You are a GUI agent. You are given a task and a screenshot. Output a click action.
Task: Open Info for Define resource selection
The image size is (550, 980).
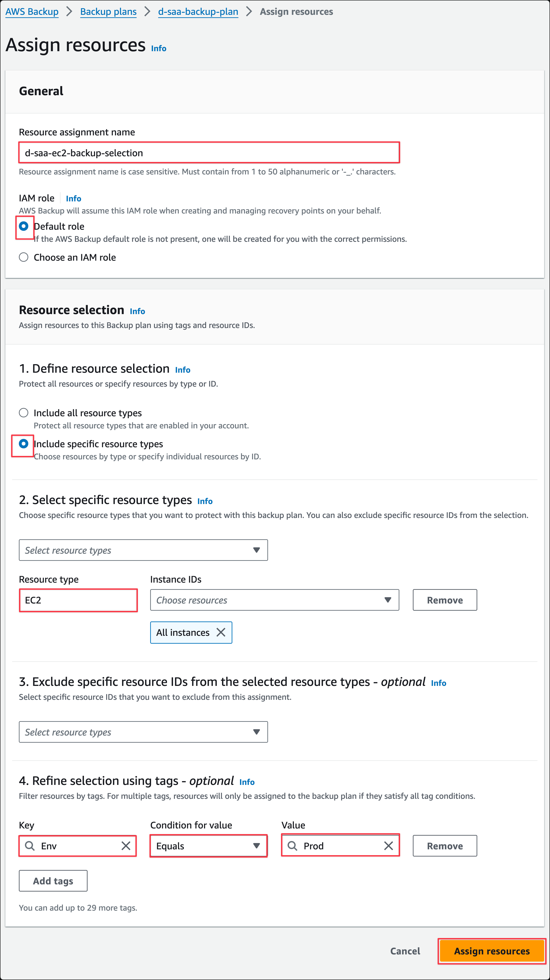(183, 370)
